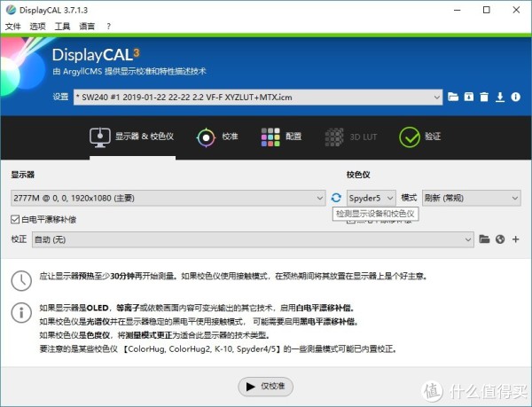Click the install profile download icon
This screenshot has height=407, width=532.
click(x=500, y=97)
